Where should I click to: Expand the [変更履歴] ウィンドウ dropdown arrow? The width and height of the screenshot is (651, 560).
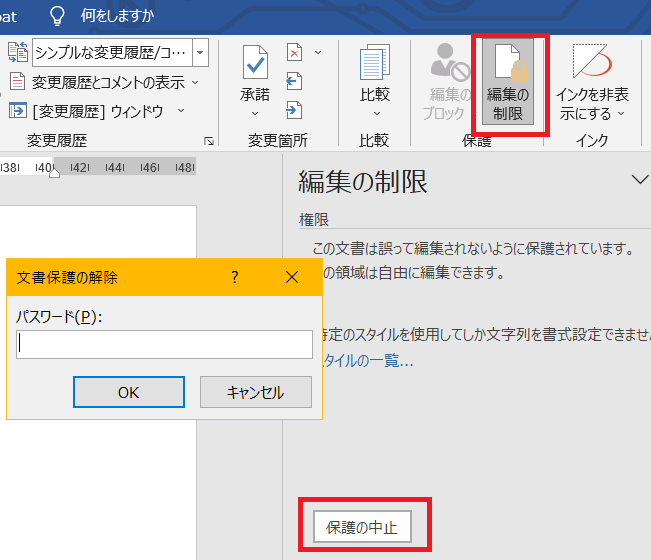181,110
